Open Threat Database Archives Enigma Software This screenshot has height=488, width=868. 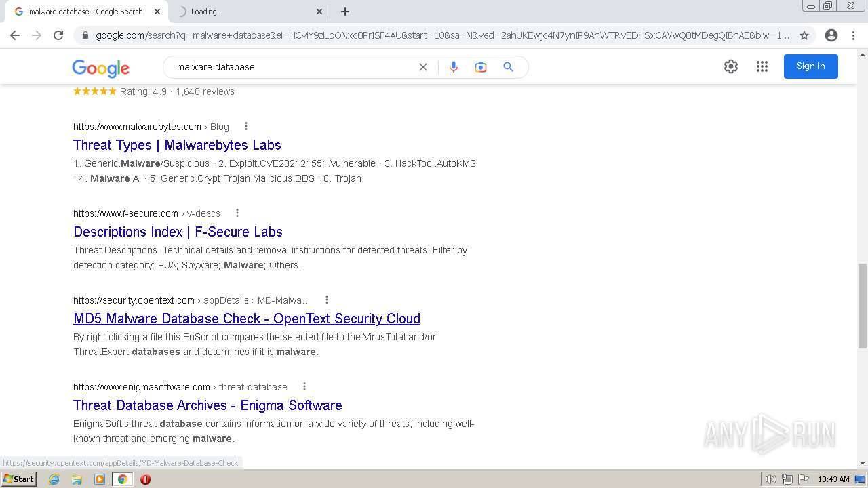208,405
